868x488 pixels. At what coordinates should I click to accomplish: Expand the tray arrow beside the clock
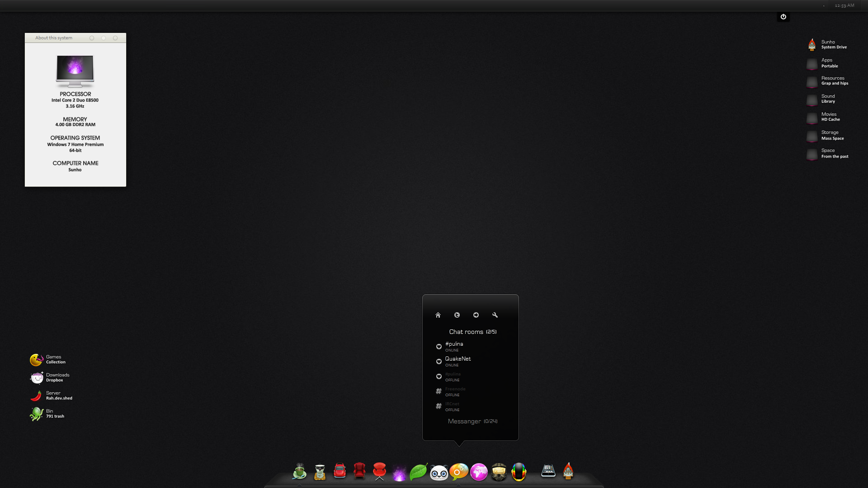pos(824,6)
